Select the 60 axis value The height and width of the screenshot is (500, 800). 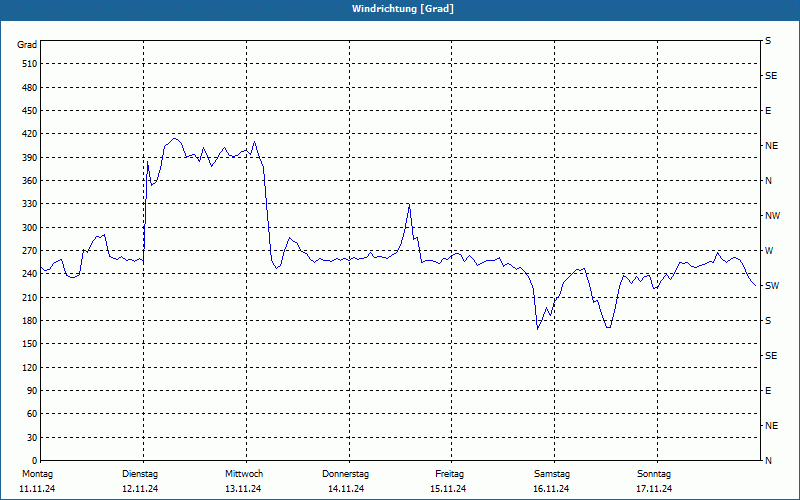pos(32,414)
